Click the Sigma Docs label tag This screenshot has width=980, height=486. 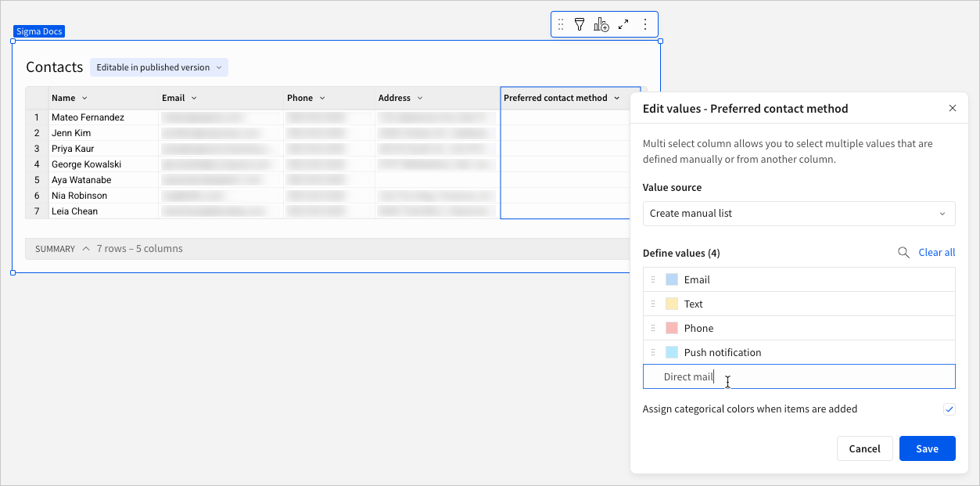39,31
